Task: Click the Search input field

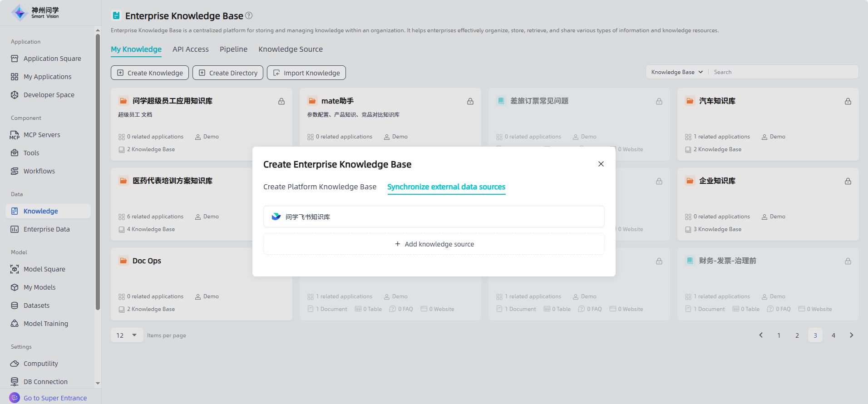Action: 783,72
